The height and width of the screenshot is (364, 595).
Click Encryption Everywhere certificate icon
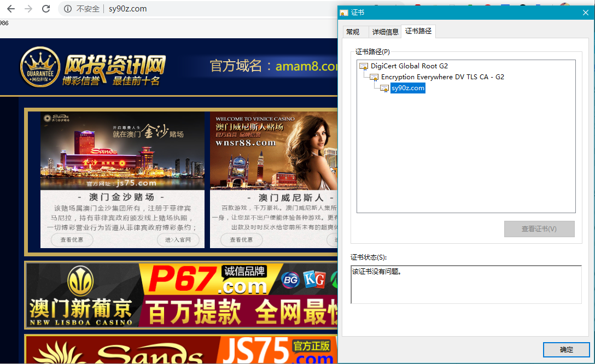374,78
